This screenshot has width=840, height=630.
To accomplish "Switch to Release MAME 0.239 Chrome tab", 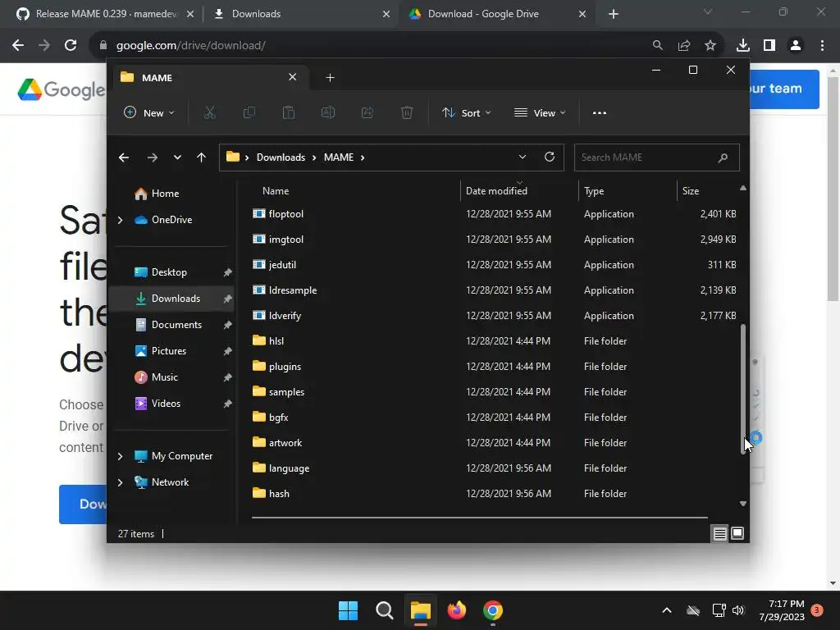I will (104, 14).
